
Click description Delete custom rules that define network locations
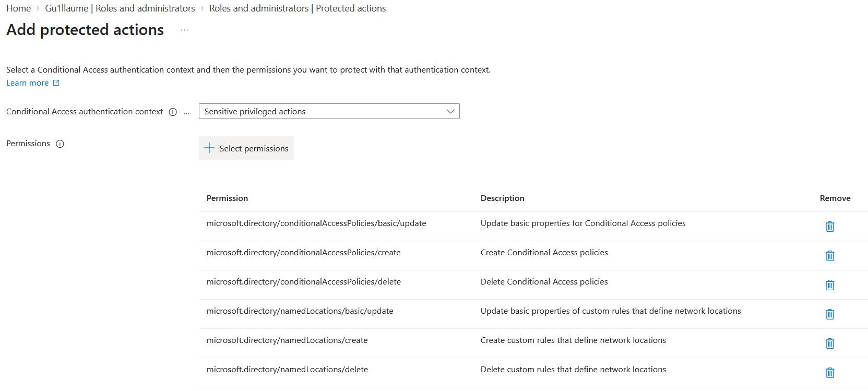point(573,370)
